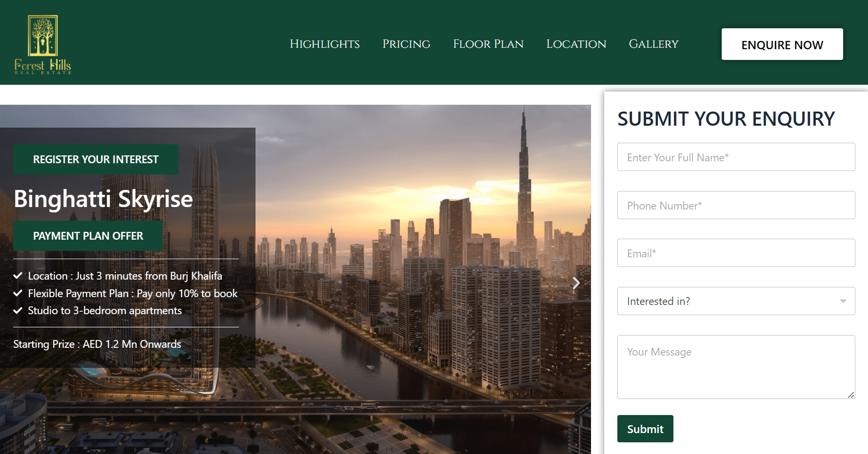This screenshot has height=454, width=868.
Task: Advance to the next hero slide arrow
Action: click(576, 283)
